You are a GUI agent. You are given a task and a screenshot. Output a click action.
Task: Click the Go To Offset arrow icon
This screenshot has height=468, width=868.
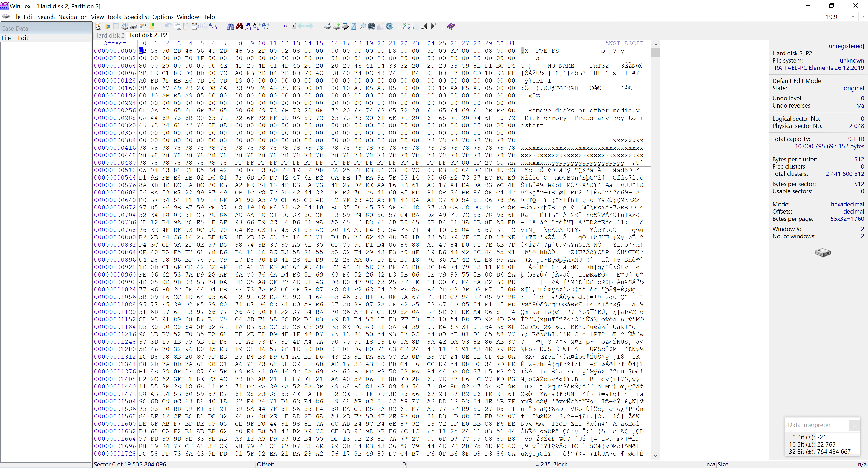283,26
